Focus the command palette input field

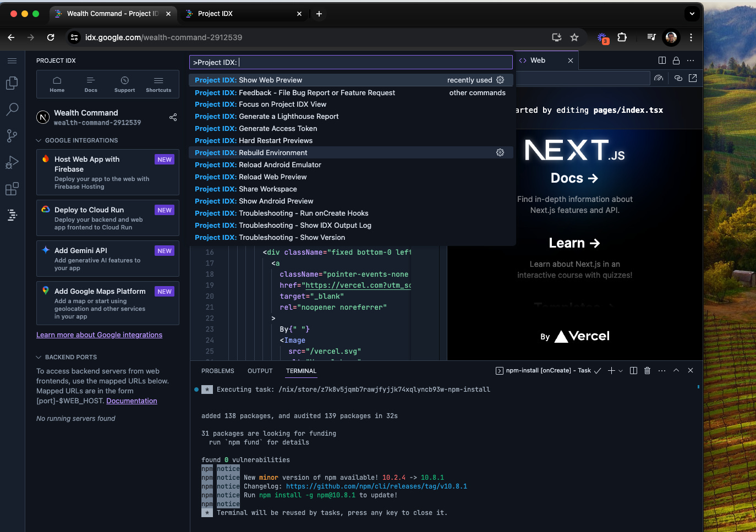pyautogui.click(x=351, y=62)
